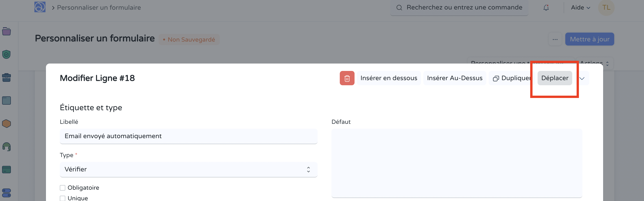The image size is (644, 201).
Task: Open the notifications bell icon
Action: (546, 8)
